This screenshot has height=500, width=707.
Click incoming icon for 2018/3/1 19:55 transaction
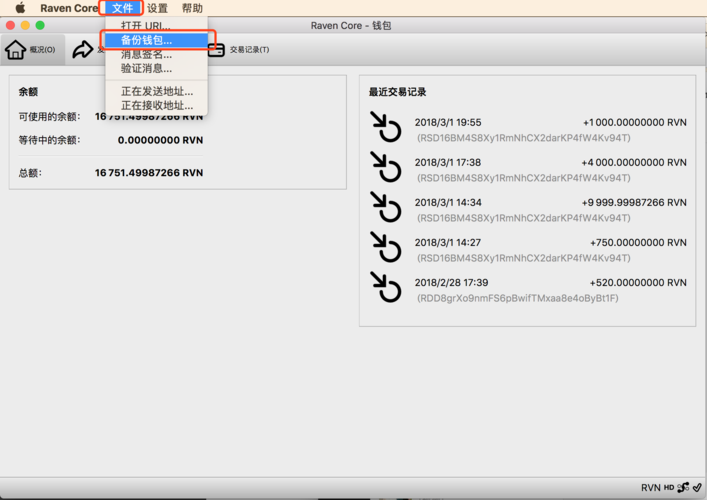coord(385,129)
